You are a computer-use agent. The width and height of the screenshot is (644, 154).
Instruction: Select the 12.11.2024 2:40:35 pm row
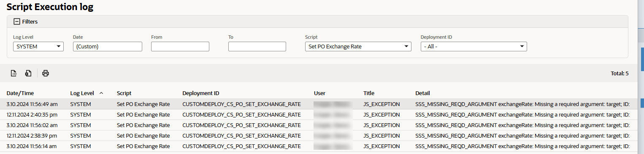point(319,114)
